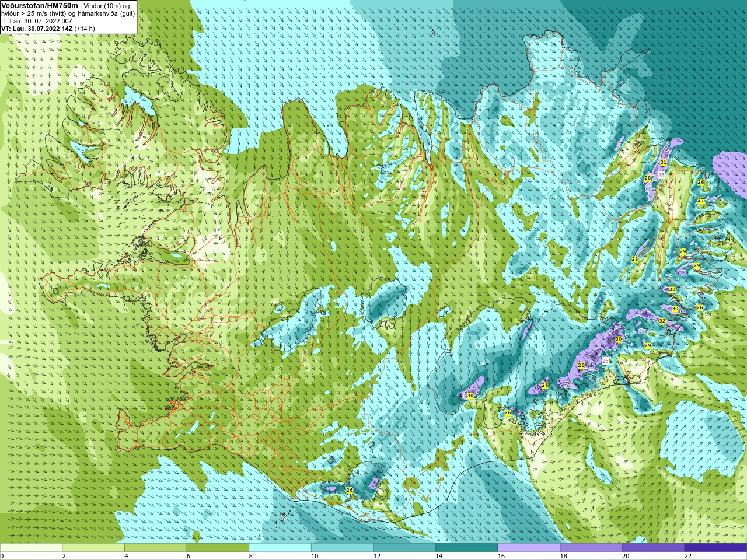This screenshot has height=560, width=747.
Task: Pick the 16–18 m/s lavender legend swatch
Action: (x=529, y=547)
